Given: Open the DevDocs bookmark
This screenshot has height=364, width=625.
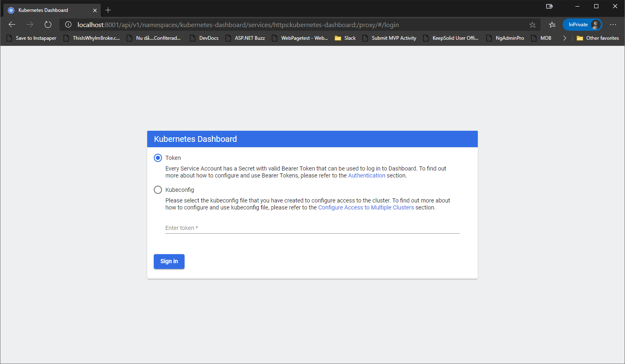Looking at the screenshot, I should (x=204, y=38).
